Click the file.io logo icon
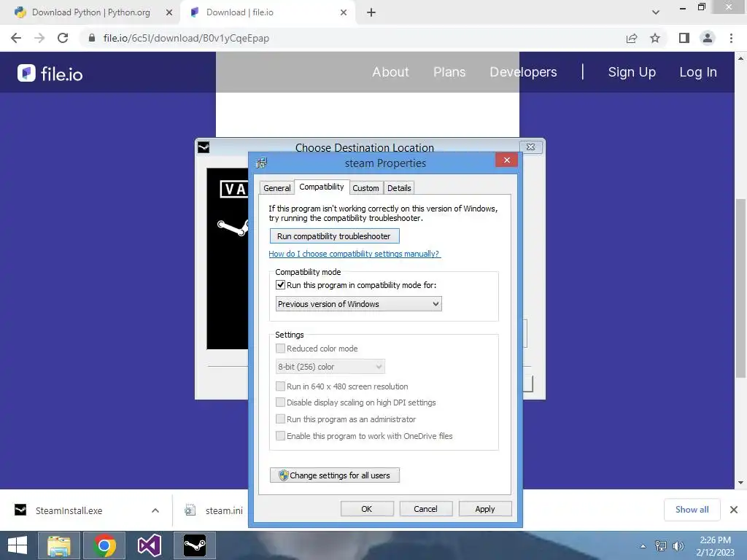747x560 pixels. click(26, 73)
